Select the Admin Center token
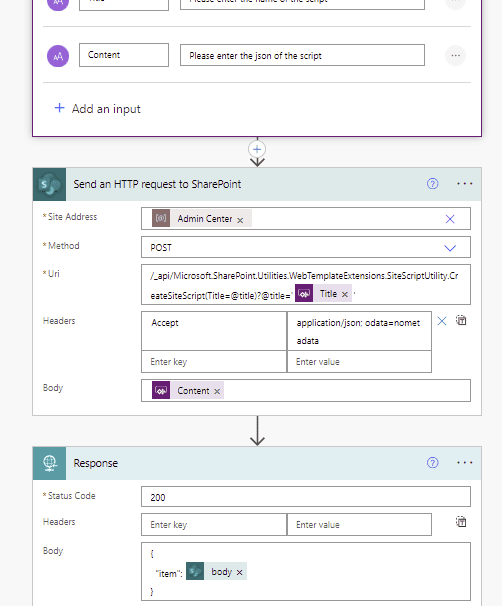 click(x=204, y=219)
